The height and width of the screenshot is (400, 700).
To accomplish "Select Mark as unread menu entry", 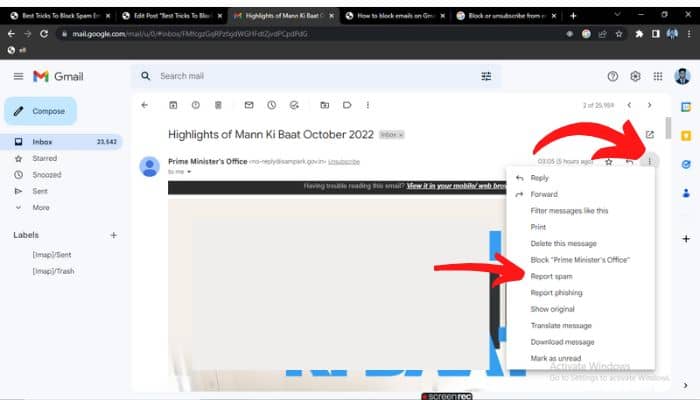I will coord(580,358).
